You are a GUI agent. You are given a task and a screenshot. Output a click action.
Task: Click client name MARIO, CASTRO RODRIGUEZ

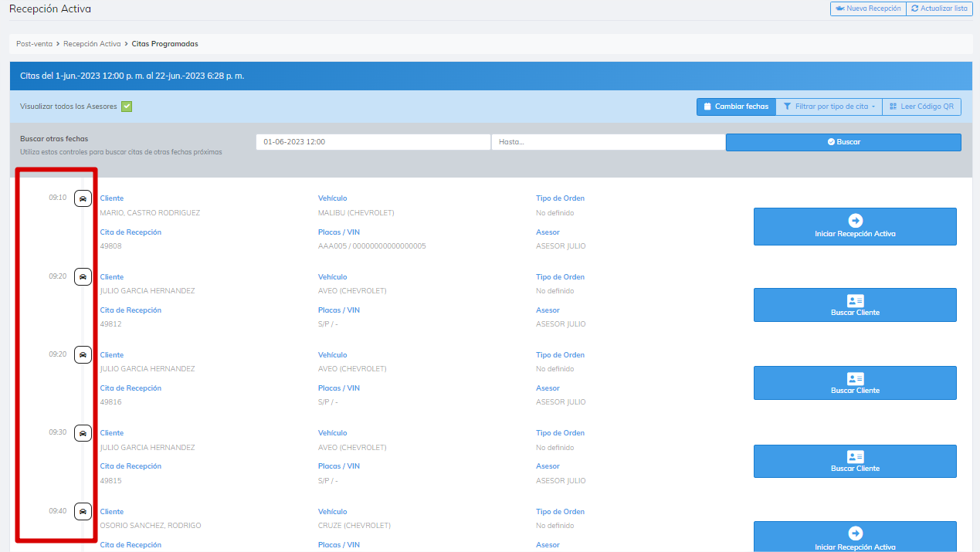click(150, 213)
